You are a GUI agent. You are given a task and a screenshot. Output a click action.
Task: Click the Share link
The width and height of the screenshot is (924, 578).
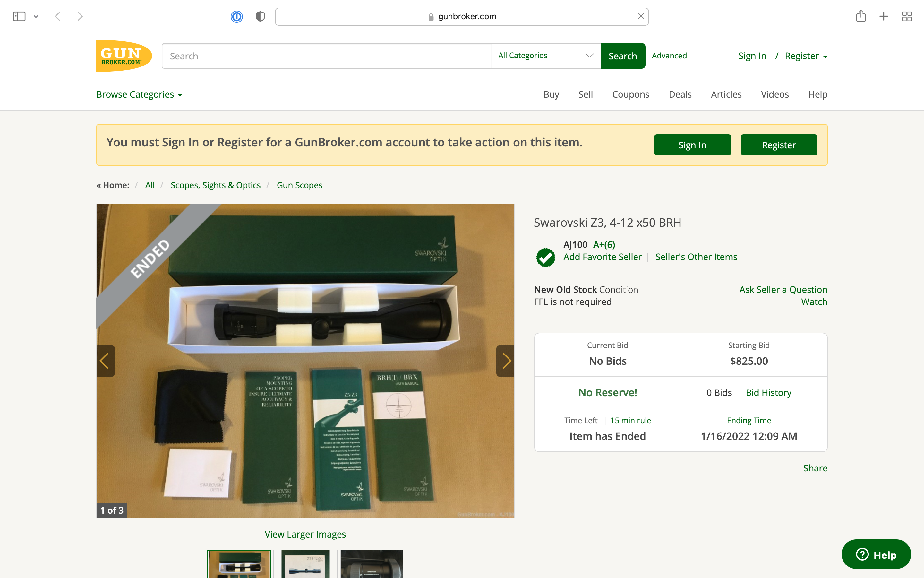tap(815, 468)
